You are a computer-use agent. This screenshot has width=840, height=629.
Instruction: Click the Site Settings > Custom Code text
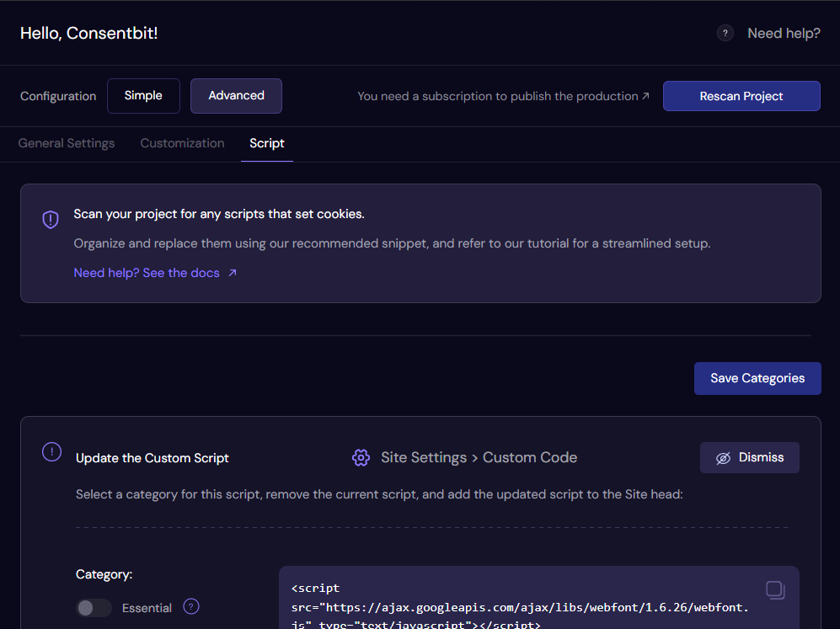[x=479, y=458]
